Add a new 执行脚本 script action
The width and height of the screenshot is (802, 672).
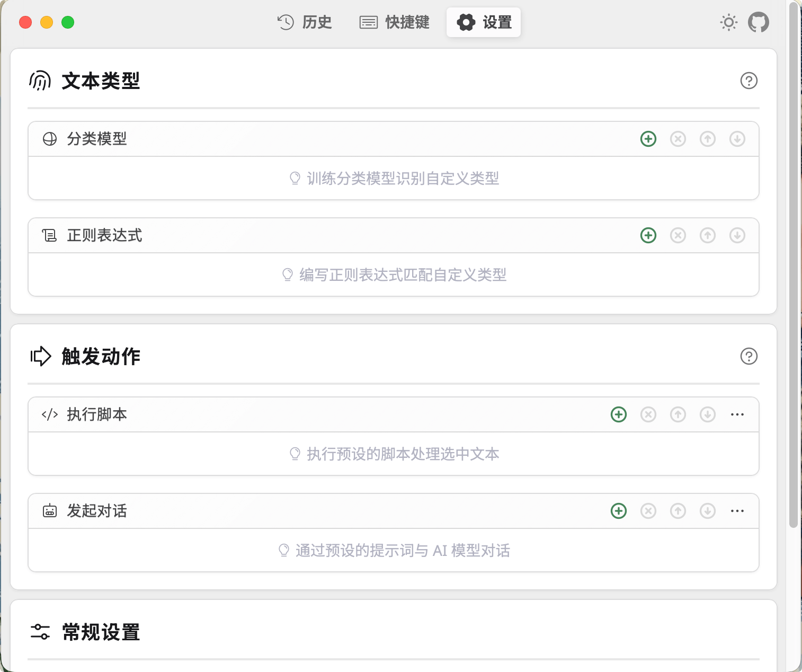619,414
